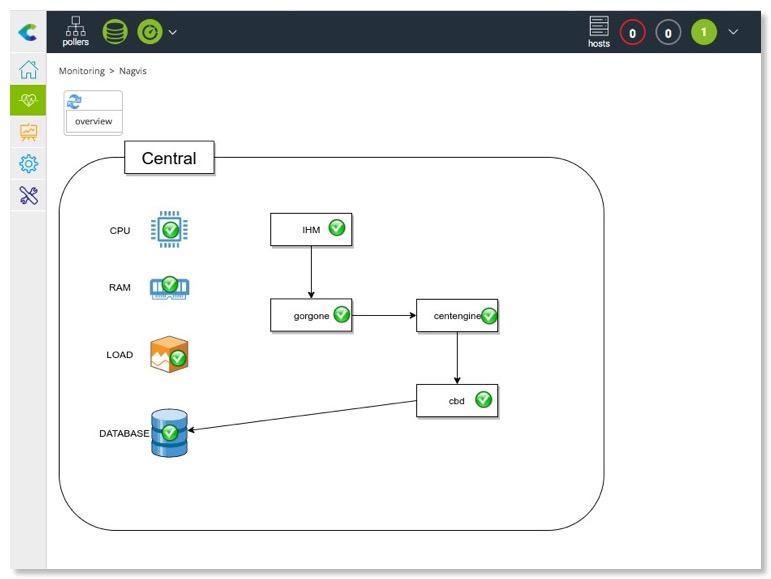
Task: Open the Home section in the sidebar
Action: [x=28, y=69]
